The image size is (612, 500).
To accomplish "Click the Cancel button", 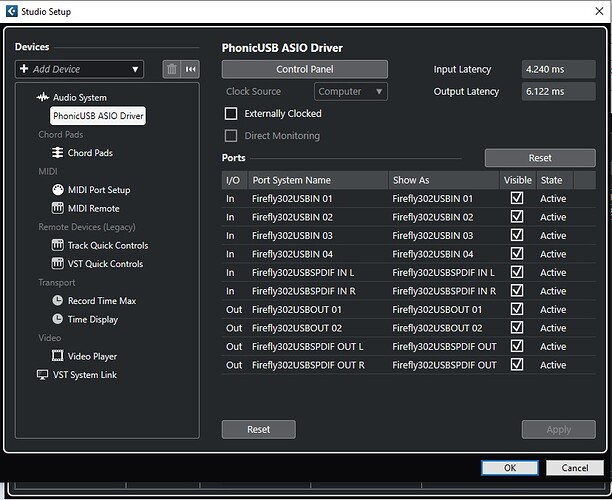I will [575, 468].
